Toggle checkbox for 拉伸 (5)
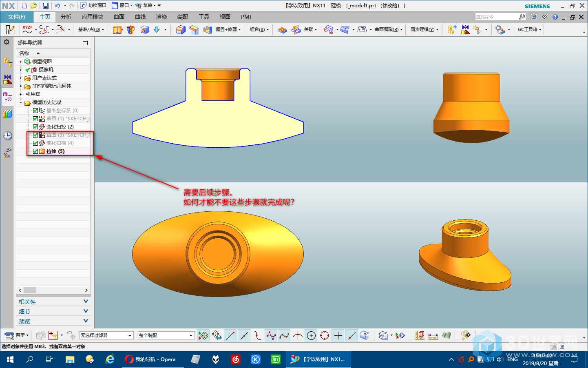The height and width of the screenshot is (368, 588). click(35, 151)
